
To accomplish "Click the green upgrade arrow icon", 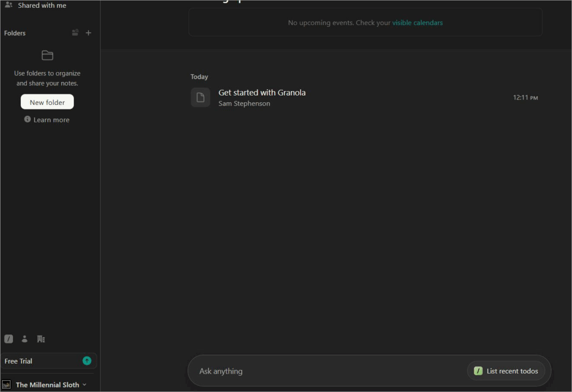I will [87, 361].
